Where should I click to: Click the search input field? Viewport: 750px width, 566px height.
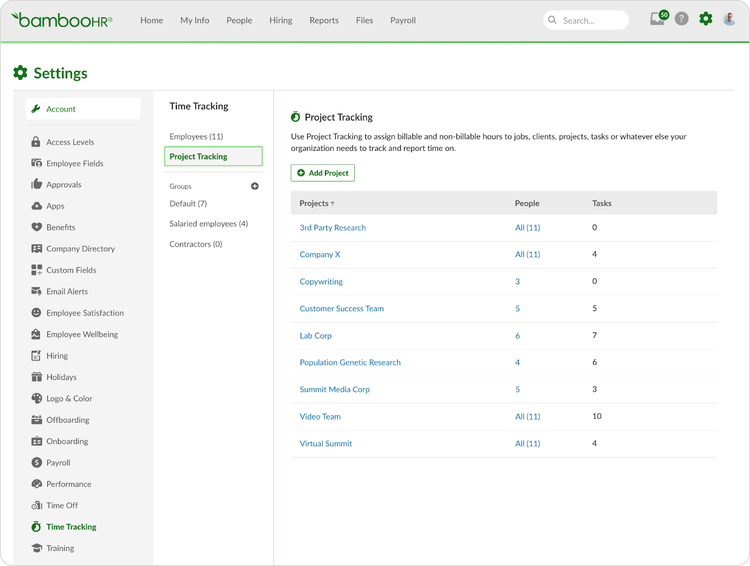point(586,20)
